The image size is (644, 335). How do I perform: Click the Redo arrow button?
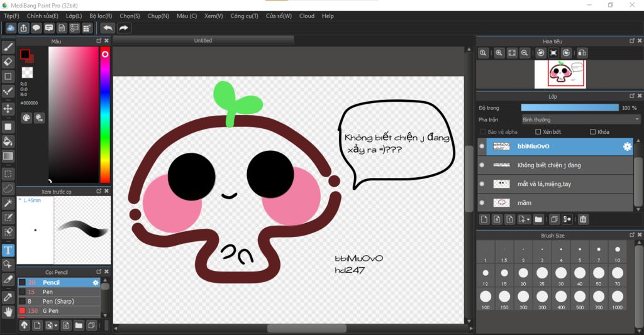point(123,28)
